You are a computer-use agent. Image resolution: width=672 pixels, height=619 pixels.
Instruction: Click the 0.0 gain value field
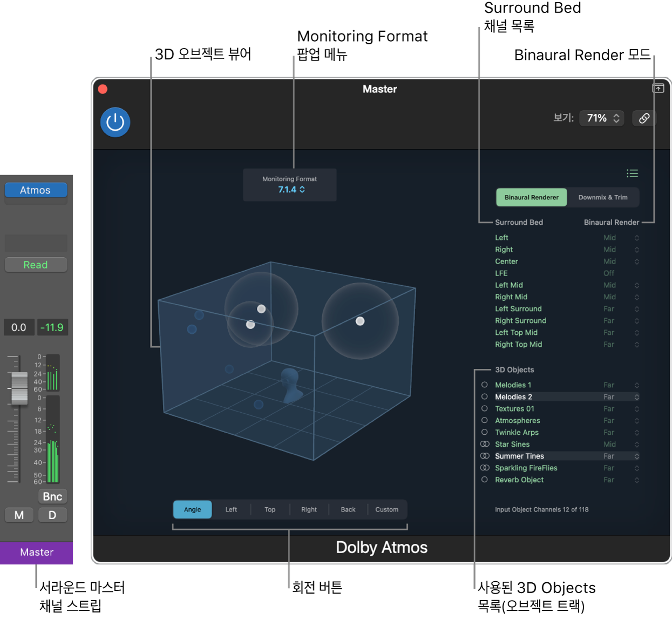pyautogui.click(x=19, y=327)
